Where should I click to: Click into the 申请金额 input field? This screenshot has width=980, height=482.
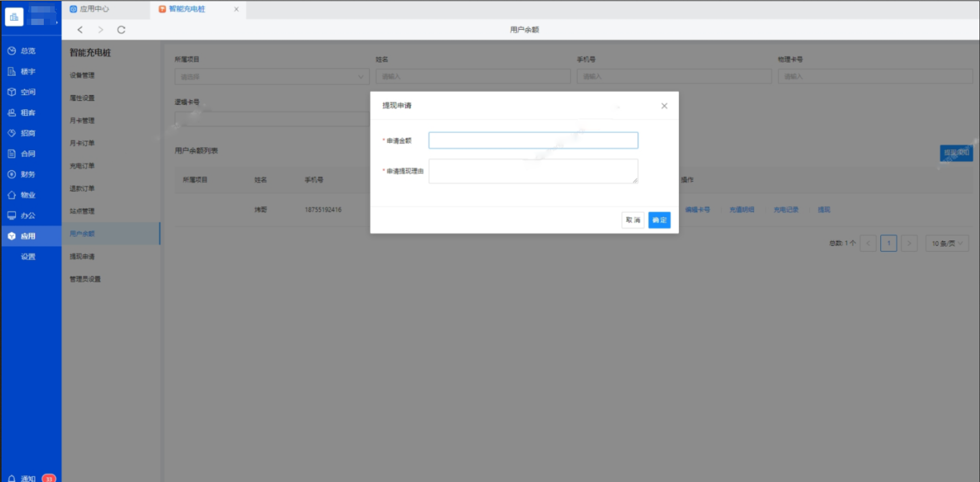tap(533, 140)
